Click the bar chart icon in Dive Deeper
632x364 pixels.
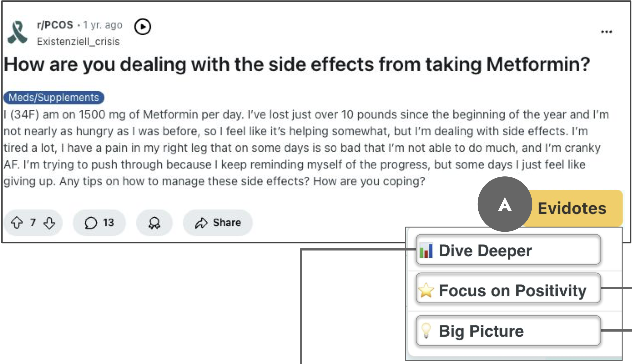[426, 250]
